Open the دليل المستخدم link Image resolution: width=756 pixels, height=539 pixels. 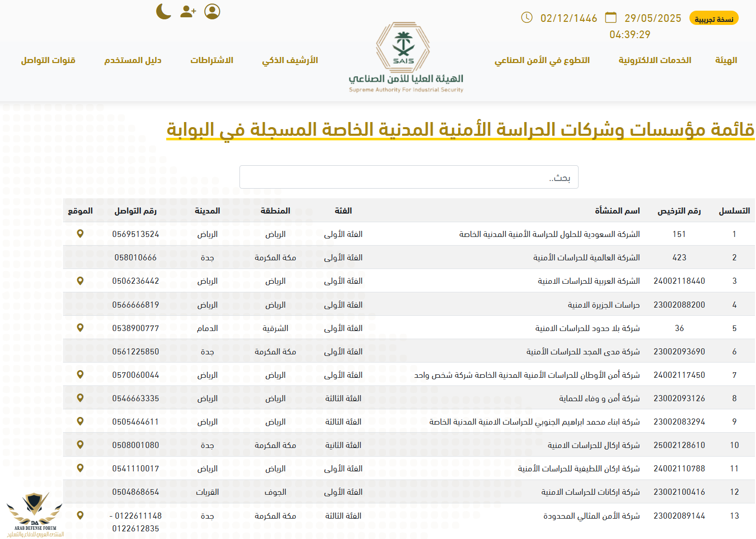(133, 60)
